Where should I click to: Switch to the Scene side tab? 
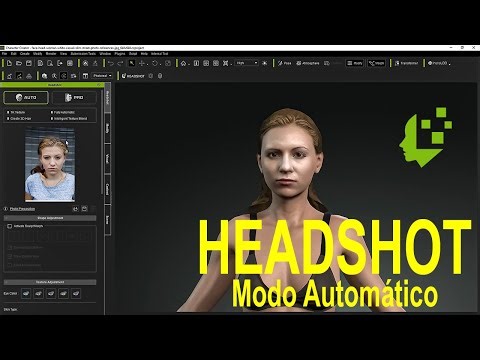click(x=108, y=220)
